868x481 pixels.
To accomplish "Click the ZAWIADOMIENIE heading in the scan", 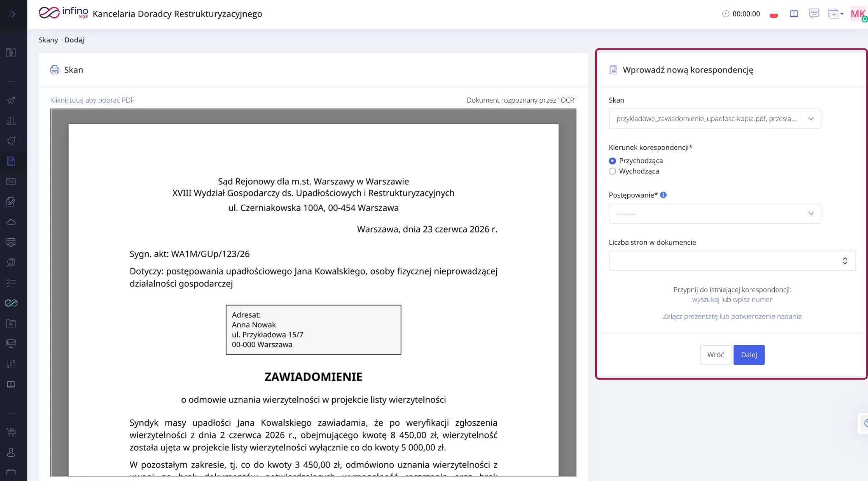I will point(313,377).
